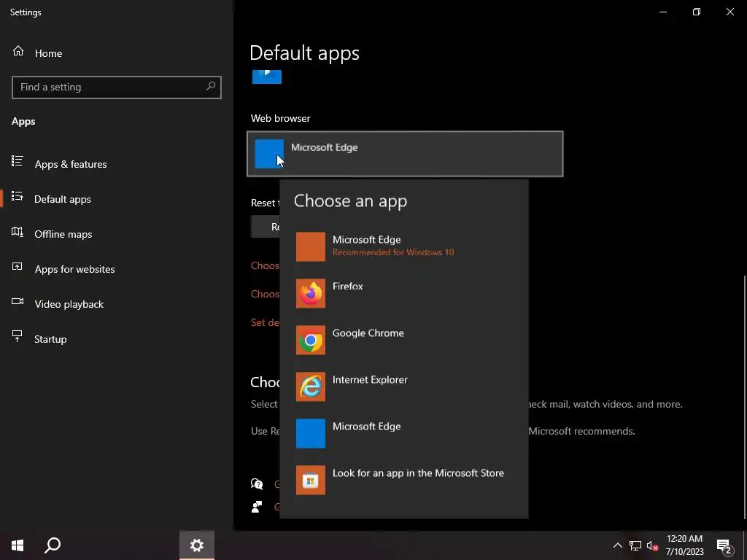The image size is (747, 560).
Task: Open Apps for websites settings
Action: (x=74, y=269)
